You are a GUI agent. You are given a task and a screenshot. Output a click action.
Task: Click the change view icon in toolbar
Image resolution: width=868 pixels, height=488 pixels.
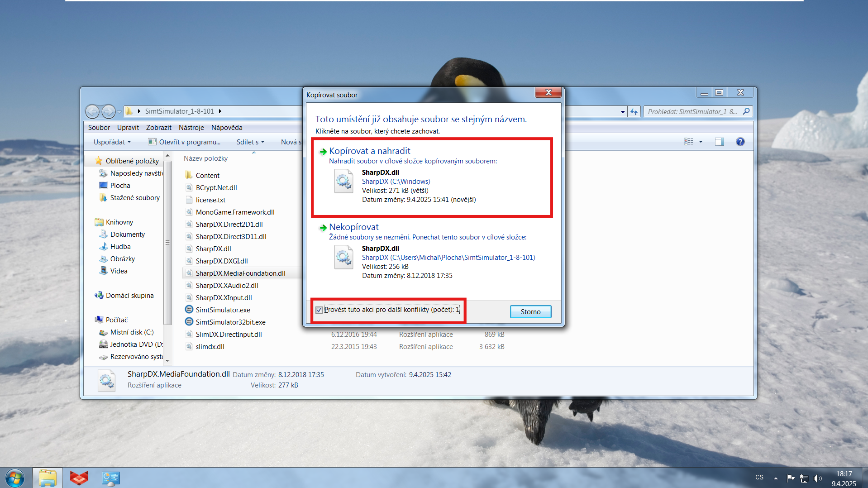click(688, 142)
